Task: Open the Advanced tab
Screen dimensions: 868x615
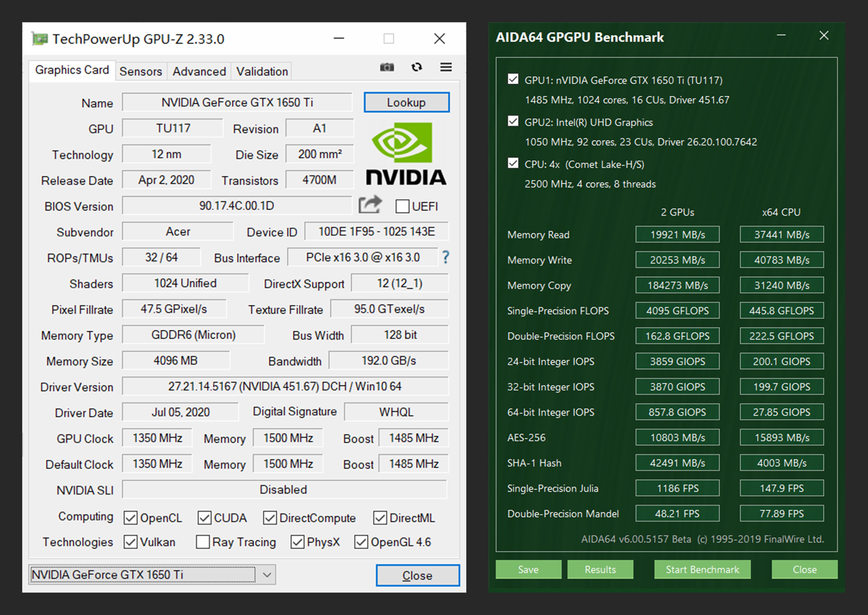Action: (x=199, y=72)
